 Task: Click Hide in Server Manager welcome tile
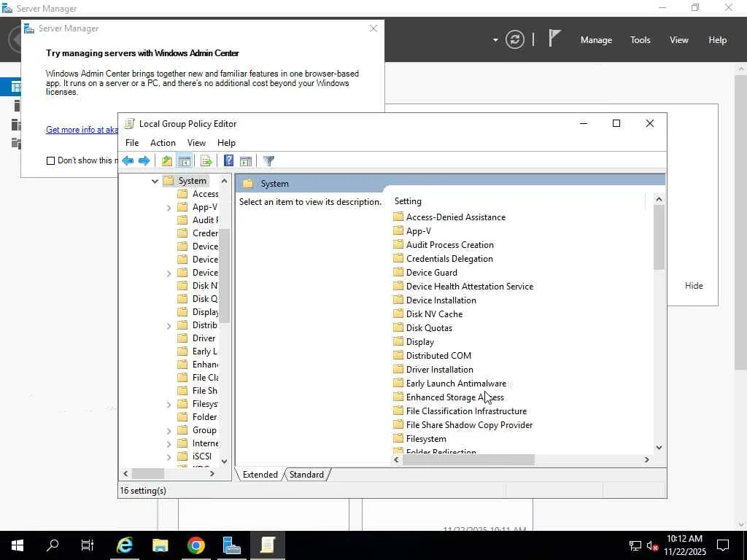(694, 286)
